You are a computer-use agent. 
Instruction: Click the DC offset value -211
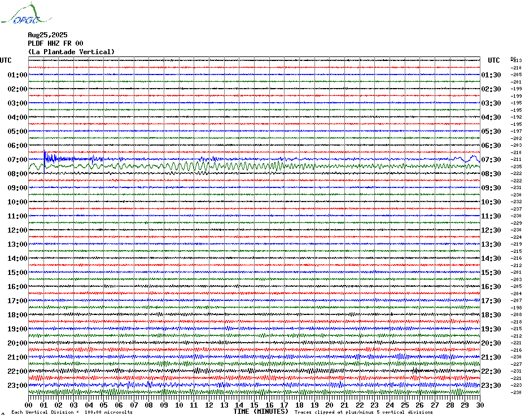517,159
